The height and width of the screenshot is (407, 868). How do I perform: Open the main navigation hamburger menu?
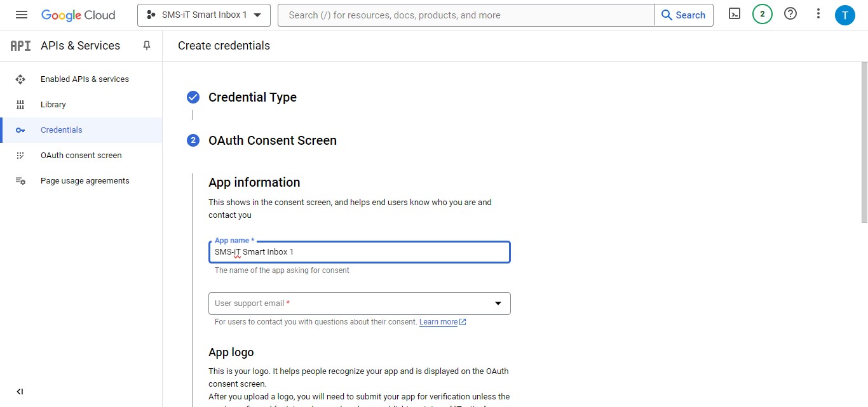point(22,15)
